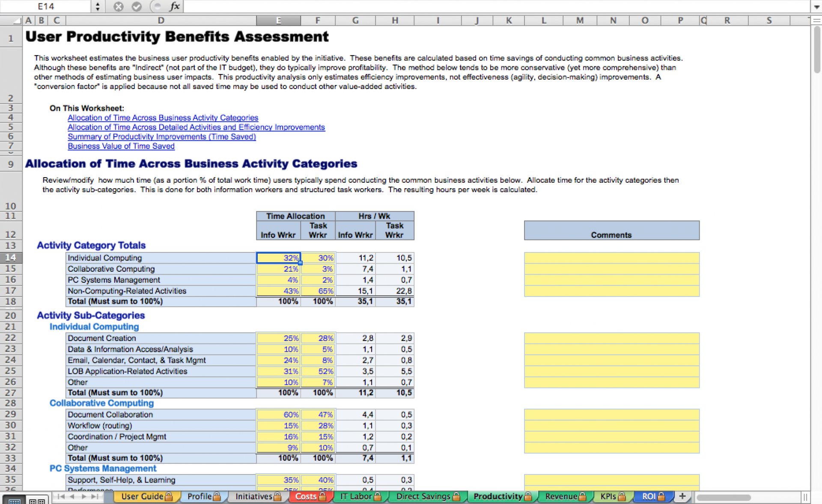This screenshot has height=504, width=822.
Task: Click yellow comment cell for Document Collaboration
Action: [611, 415]
